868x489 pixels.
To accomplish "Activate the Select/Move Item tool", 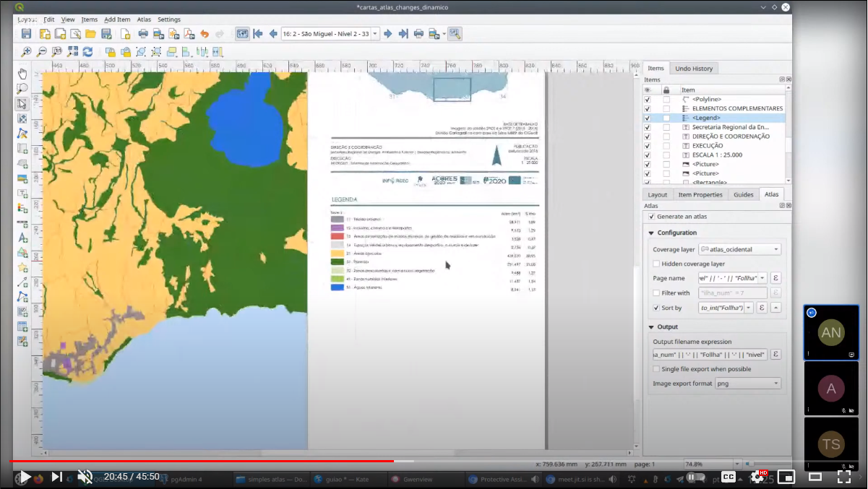I will (x=22, y=103).
